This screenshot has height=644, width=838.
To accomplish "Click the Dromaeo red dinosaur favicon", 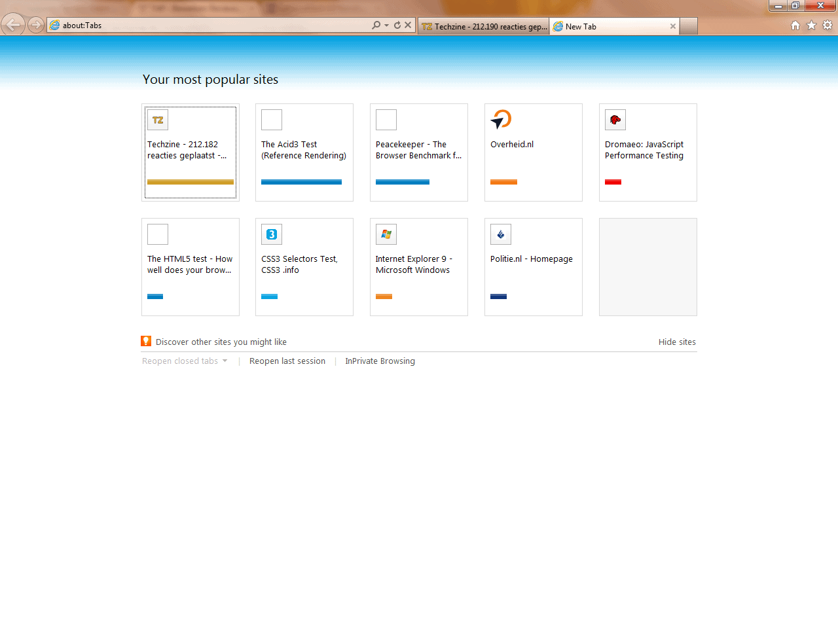I will (x=615, y=120).
